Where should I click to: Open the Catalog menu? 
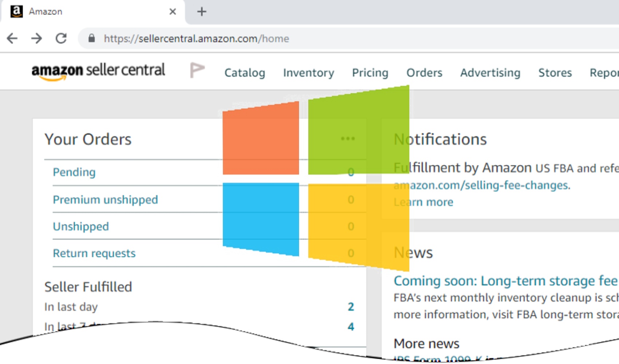(x=245, y=73)
